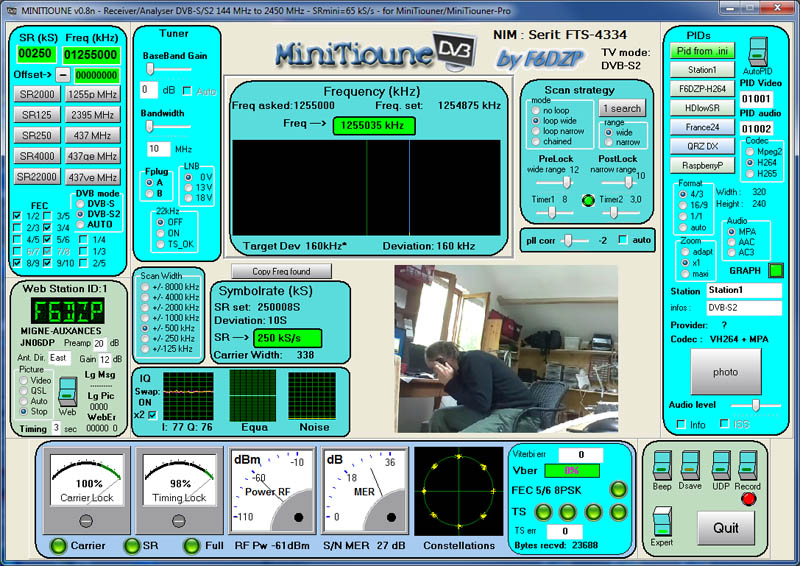Click the Station name input field
This screenshot has width=800, height=566.
click(744, 290)
